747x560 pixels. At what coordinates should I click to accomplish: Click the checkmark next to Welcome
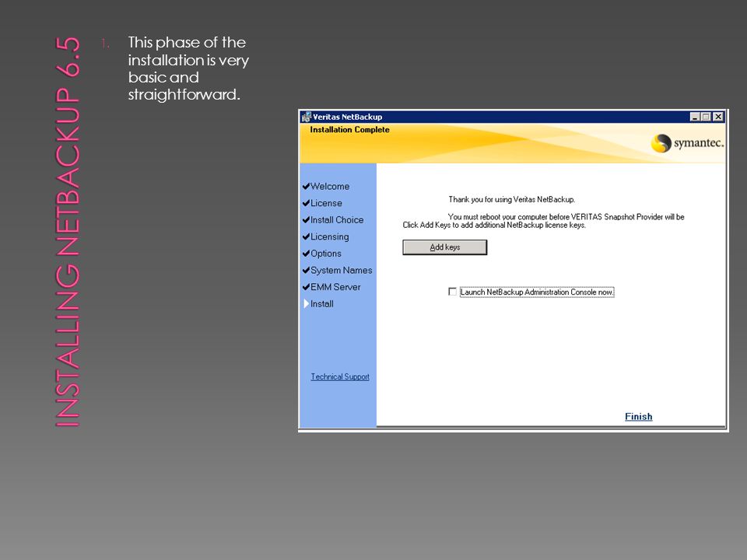tap(306, 186)
